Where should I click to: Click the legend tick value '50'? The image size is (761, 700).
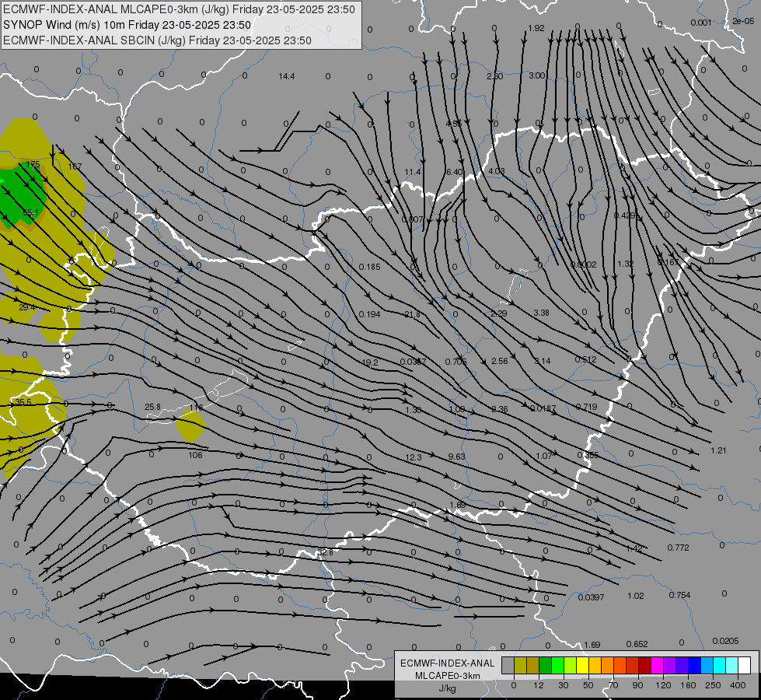click(588, 685)
